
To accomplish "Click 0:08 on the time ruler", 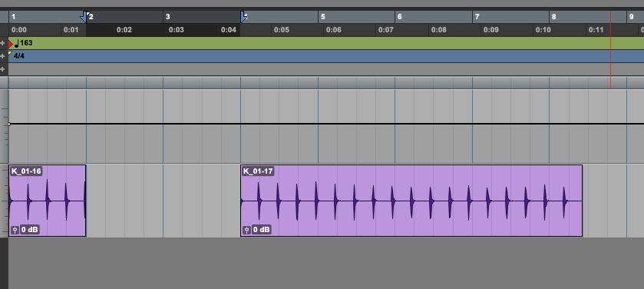I will click(x=438, y=30).
